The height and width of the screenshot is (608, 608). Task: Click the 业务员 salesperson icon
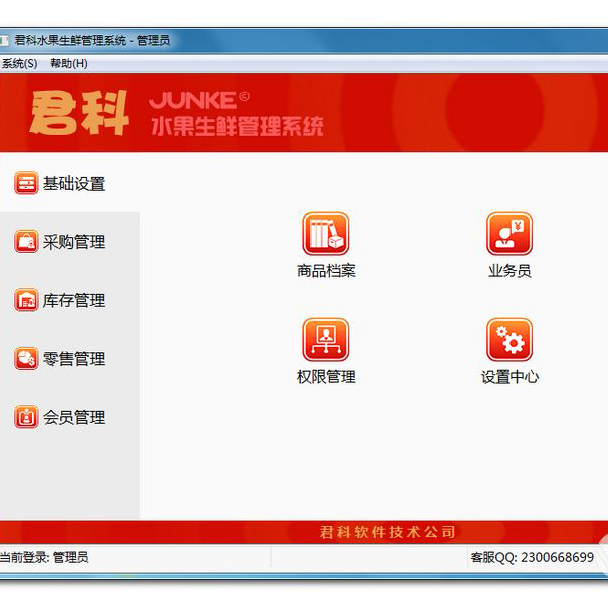509,234
